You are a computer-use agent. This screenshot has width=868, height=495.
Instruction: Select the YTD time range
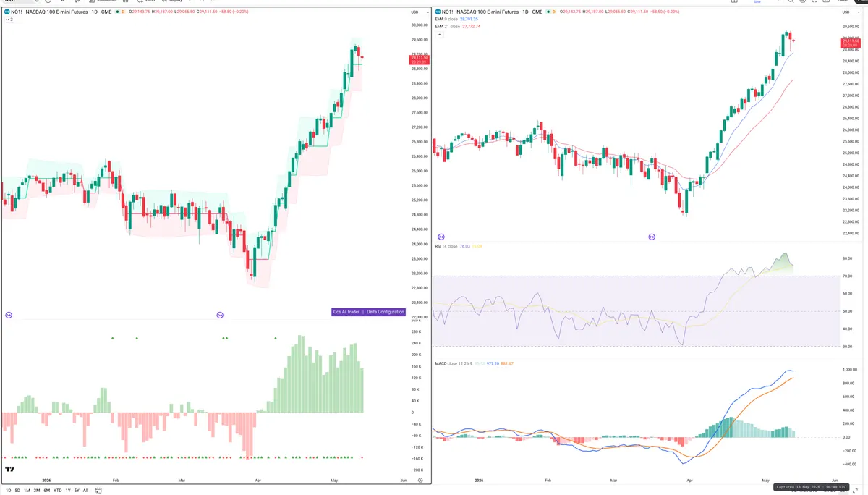(x=57, y=490)
